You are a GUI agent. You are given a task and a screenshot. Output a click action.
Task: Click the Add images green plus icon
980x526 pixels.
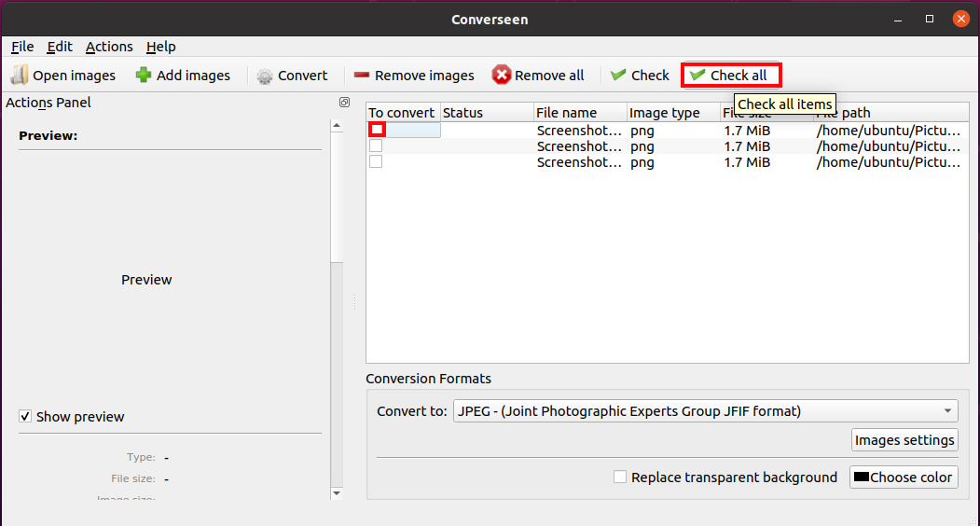click(143, 75)
